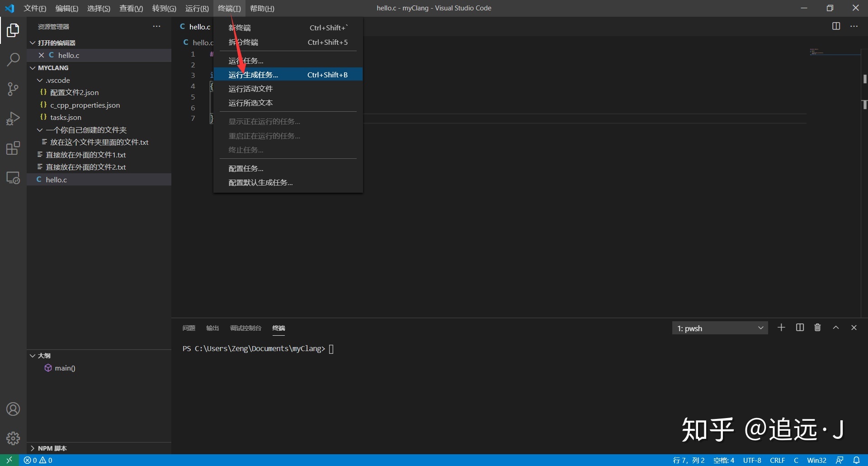
Task: Kill the terminal with trash icon
Action: (817, 328)
